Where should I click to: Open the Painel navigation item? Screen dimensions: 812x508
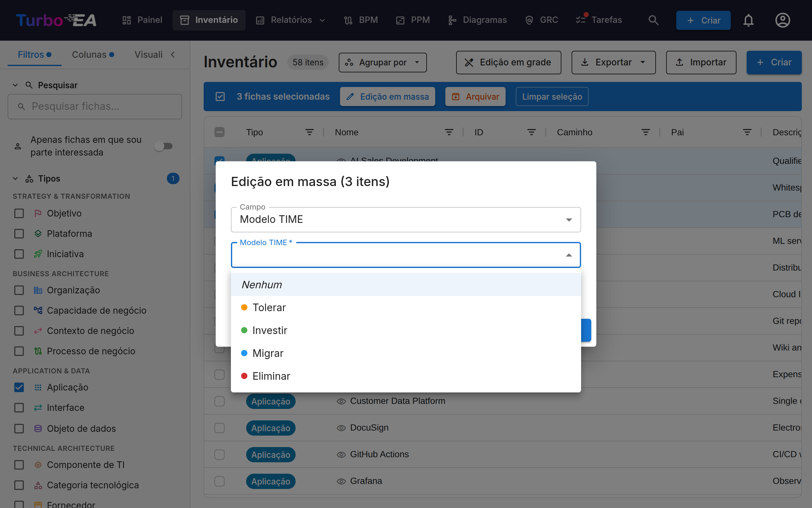142,20
